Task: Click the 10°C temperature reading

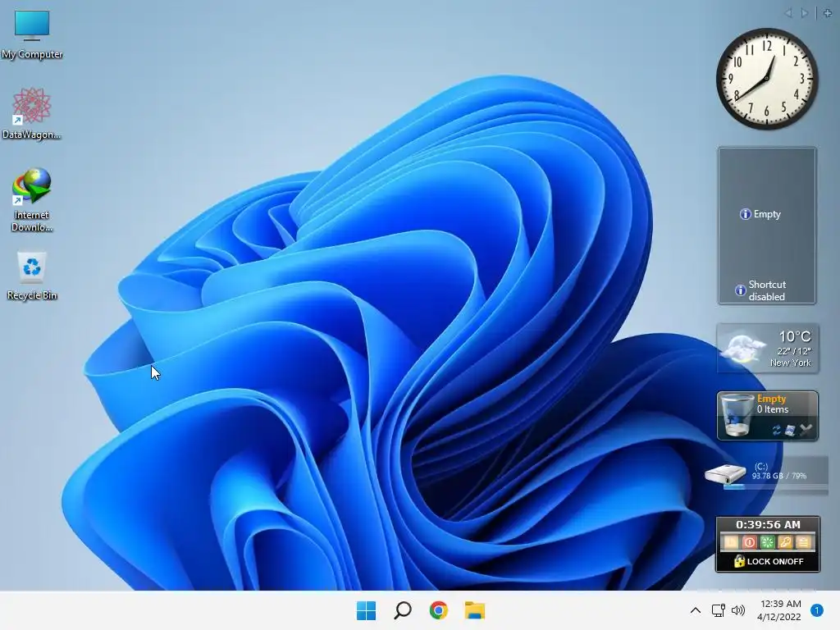Action: coord(795,336)
